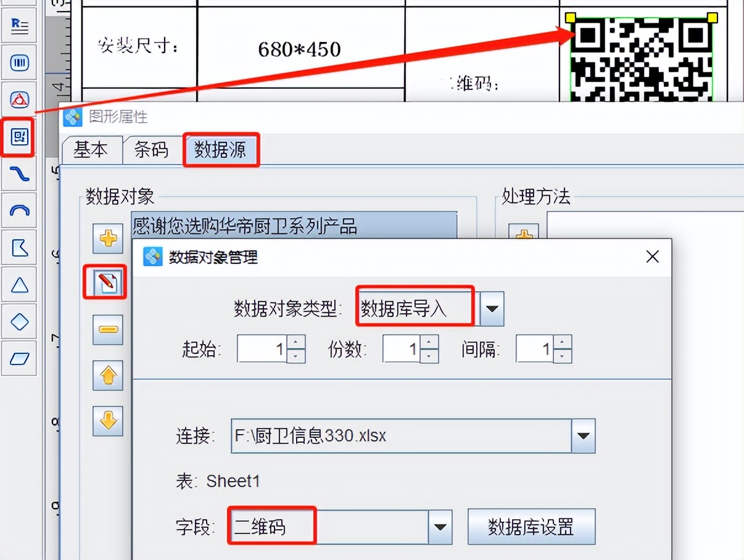Decrease the 起始 value
Image resolution: width=744 pixels, height=560 pixels.
tap(297, 356)
